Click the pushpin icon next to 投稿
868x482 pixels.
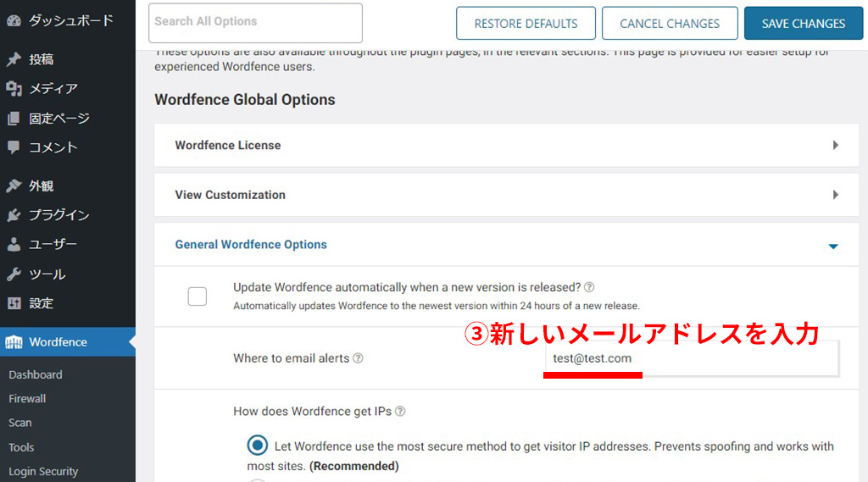point(14,59)
